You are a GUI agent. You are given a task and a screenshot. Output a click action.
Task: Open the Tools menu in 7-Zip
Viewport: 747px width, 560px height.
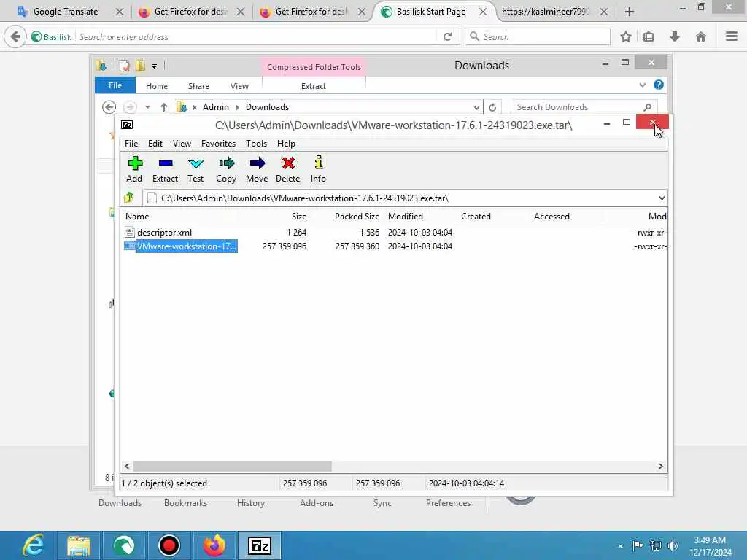[x=256, y=144]
